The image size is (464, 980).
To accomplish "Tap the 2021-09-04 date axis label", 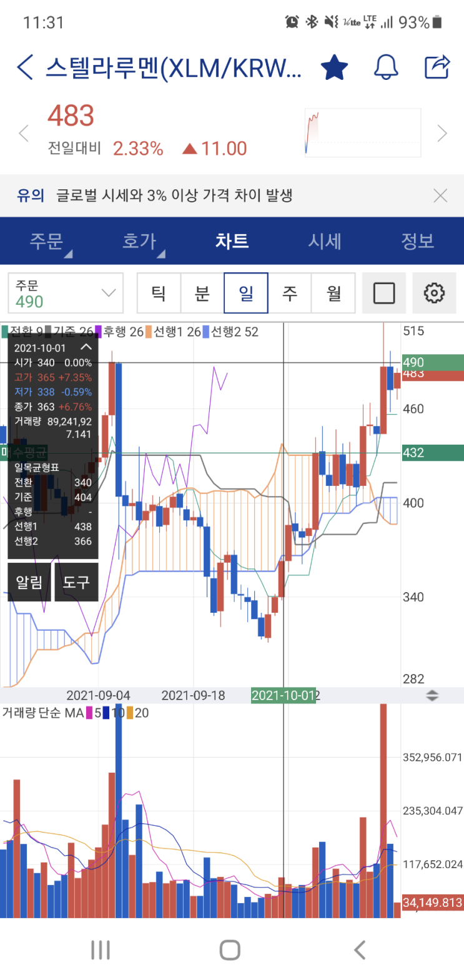I will pos(98,695).
